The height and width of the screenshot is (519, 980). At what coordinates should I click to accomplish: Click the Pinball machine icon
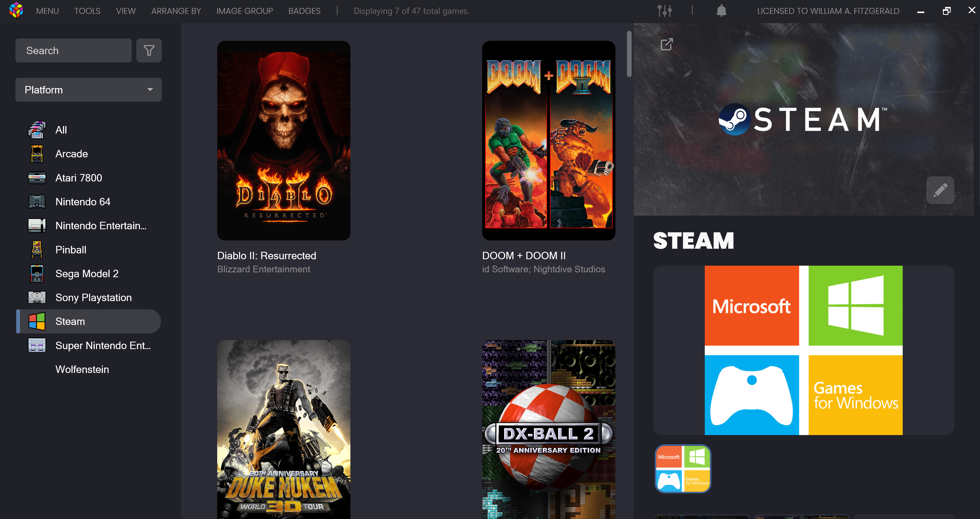click(37, 249)
